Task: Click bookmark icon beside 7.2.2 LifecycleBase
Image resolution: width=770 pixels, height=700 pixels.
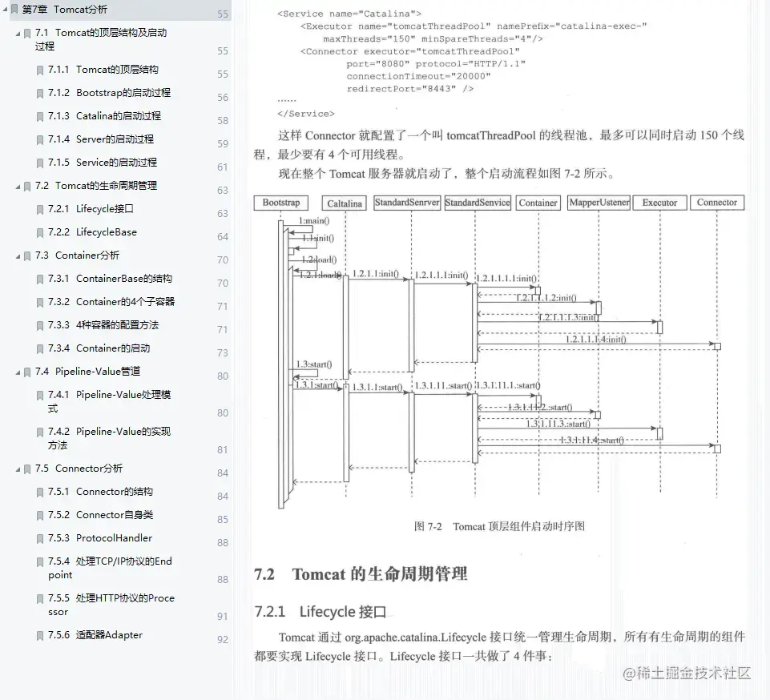Action: click(x=40, y=233)
